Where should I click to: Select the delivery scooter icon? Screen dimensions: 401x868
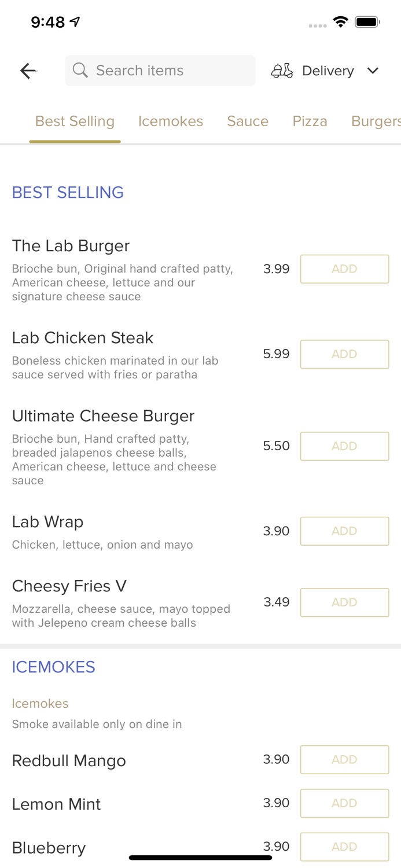[x=282, y=71]
